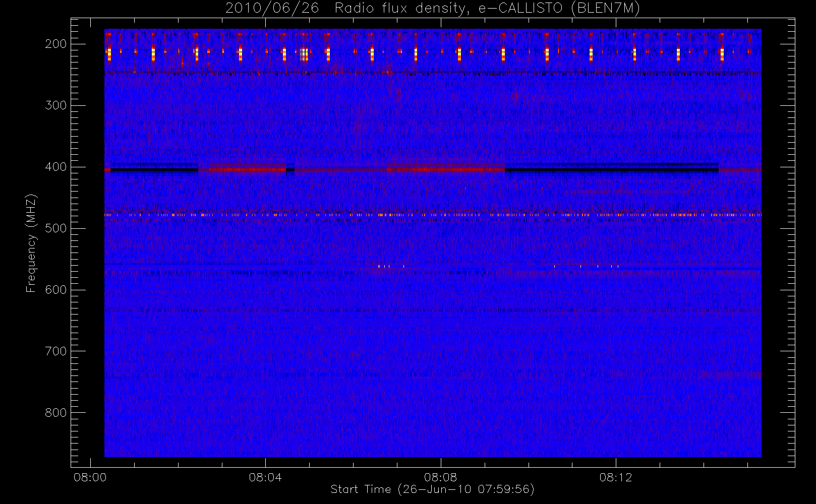Click the 400 frequency tick label

(x=56, y=167)
